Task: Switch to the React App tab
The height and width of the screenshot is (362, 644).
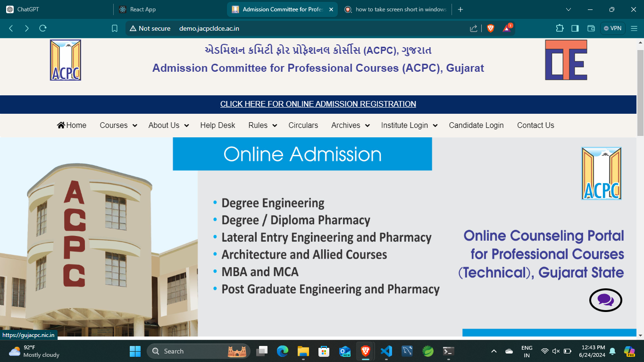Action: (x=143, y=9)
